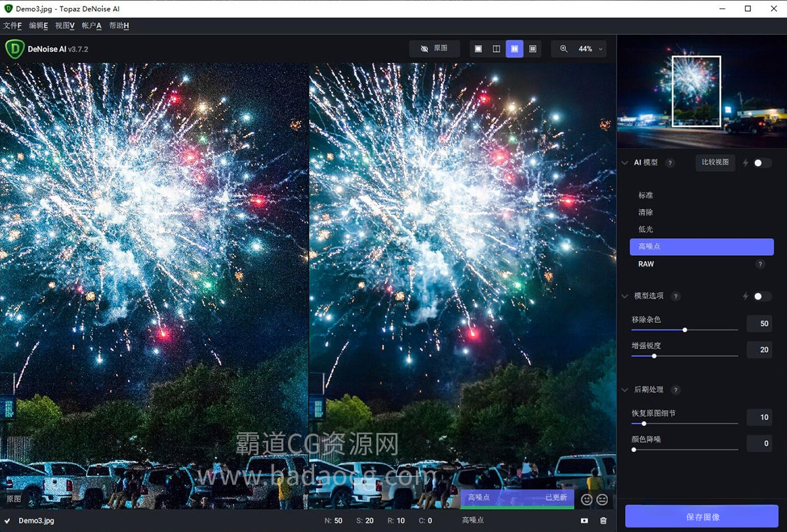Click the navigator thumbnail preview
The width and height of the screenshot is (787, 532).
[x=702, y=91]
